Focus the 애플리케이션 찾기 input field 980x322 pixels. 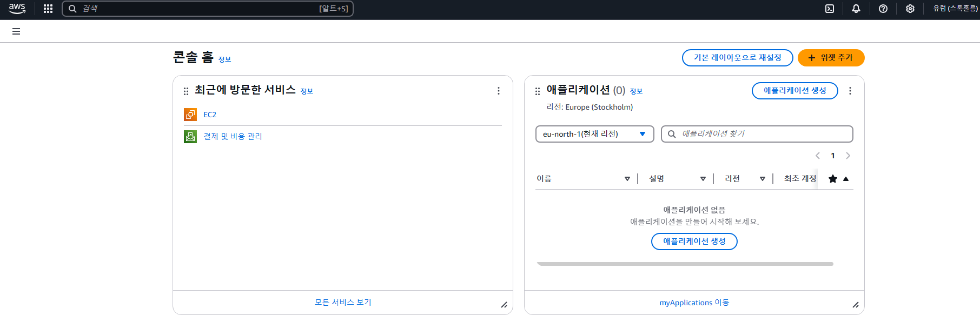coord(757,134)
